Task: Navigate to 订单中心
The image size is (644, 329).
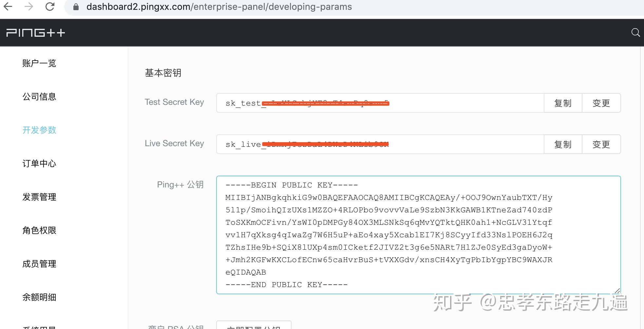Action: (x=39, y=164)
